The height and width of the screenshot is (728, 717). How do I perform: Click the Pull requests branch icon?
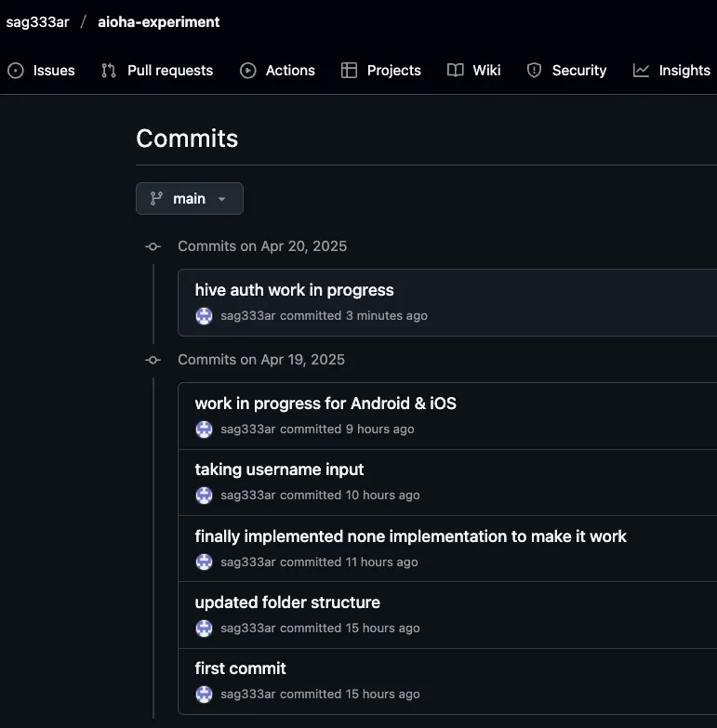pyautogui.click(x=109, y=71)
